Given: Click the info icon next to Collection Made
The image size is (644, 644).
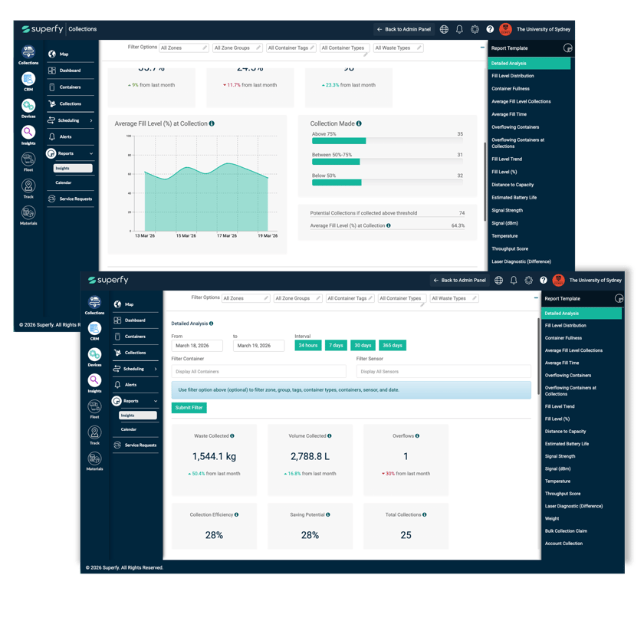Looking at the screenshot, I should pos(359,123).
